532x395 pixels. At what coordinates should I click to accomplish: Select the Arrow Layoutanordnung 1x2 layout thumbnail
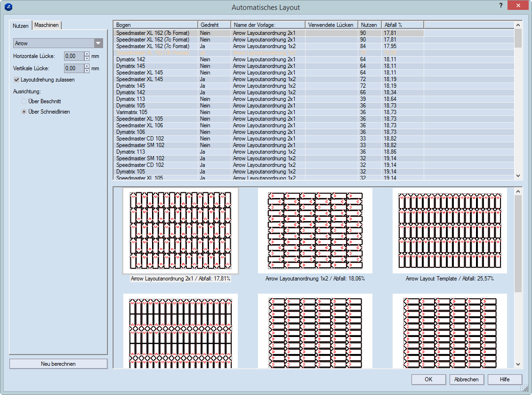(315, 231)
